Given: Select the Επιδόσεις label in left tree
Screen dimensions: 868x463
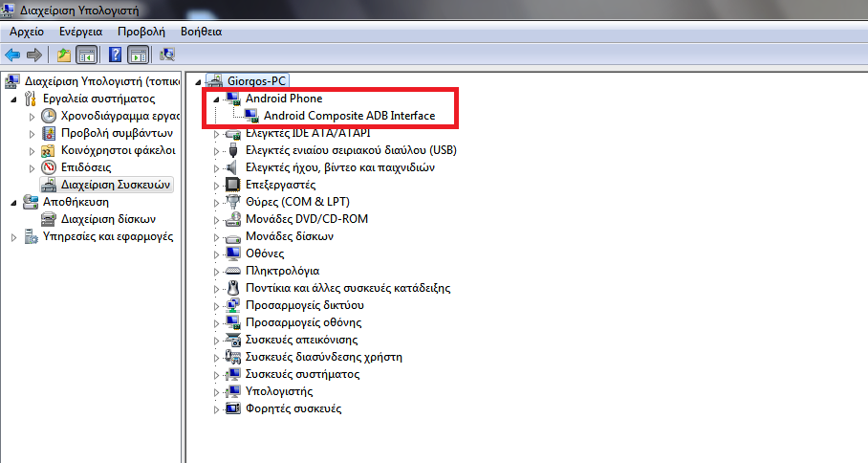Looking at the screenshot, I should pyautogui.click(x=86, y=167).
